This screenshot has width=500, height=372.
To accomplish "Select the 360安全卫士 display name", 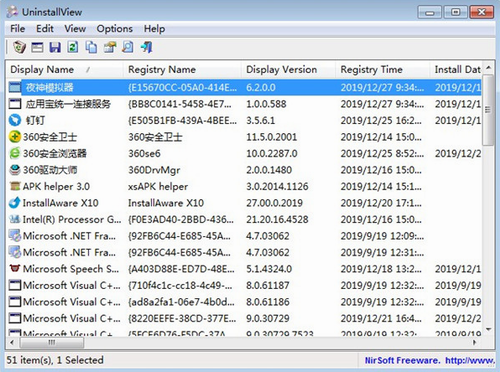I will click(x=50, y=137).
